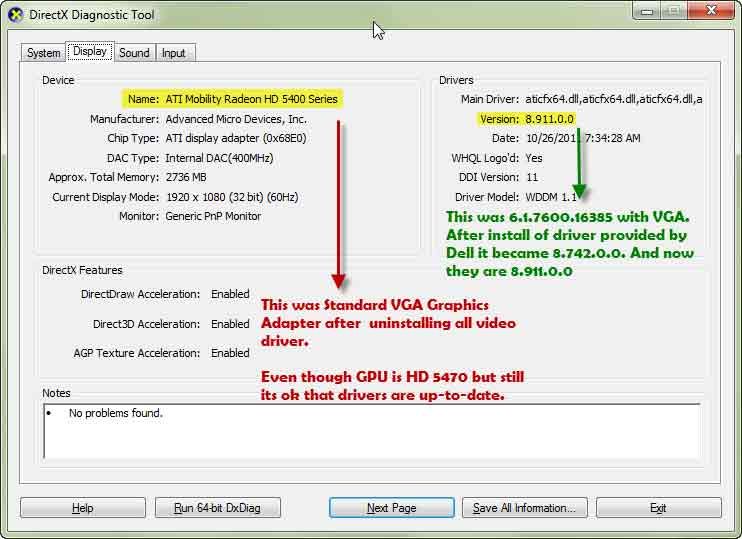Click the Exit button
The image size is (742, 539).
(x=659, y=508)
